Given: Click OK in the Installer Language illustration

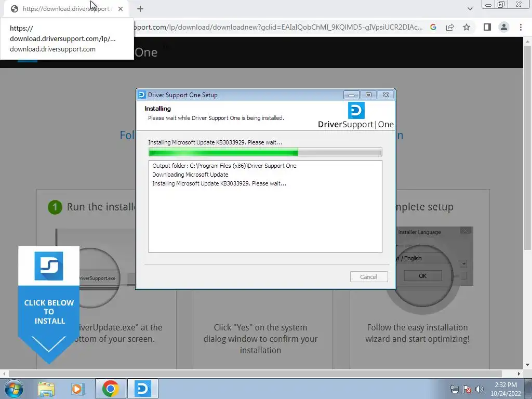Looking at the screenshot, I should tap(423, 276).
